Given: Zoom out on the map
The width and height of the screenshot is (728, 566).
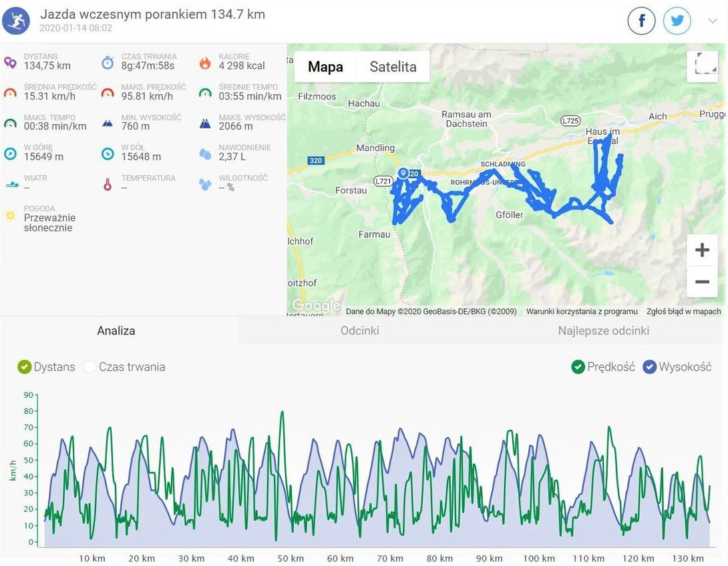Looking at the screenshot, I should pos(702,282).
